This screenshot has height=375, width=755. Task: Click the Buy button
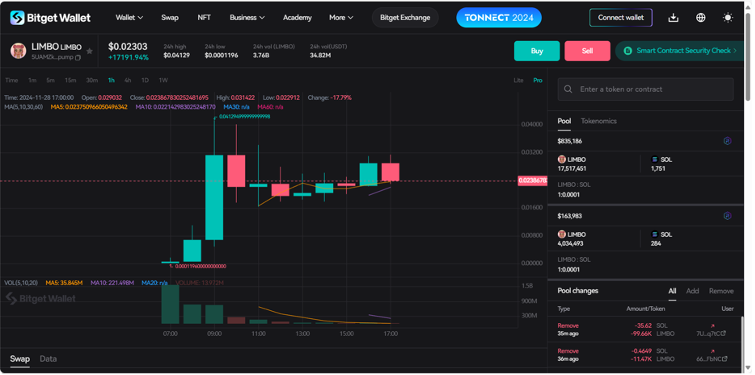537,51
